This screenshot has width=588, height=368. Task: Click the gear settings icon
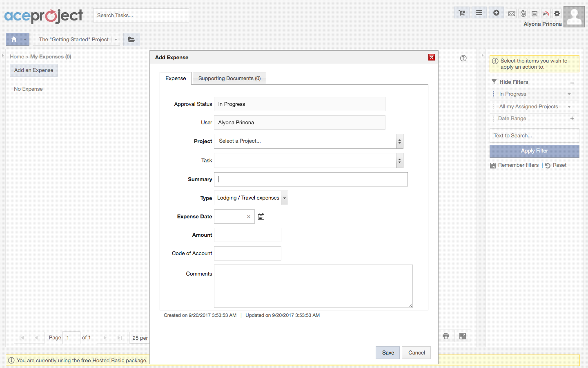point(557,14)
